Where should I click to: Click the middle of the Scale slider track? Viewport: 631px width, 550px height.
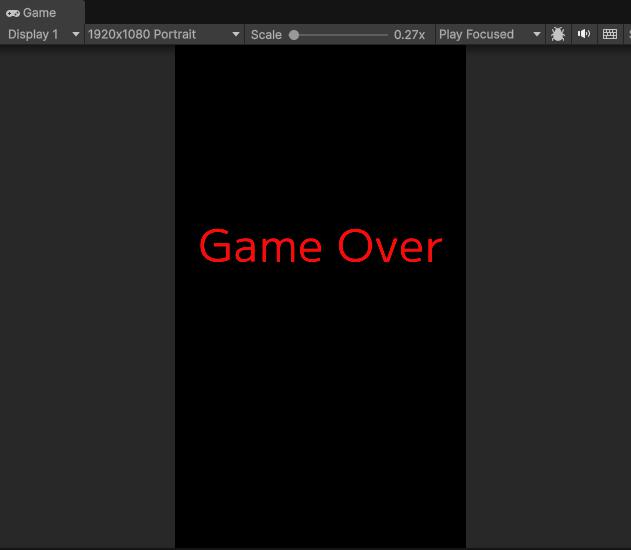click(x=340, y=34)
